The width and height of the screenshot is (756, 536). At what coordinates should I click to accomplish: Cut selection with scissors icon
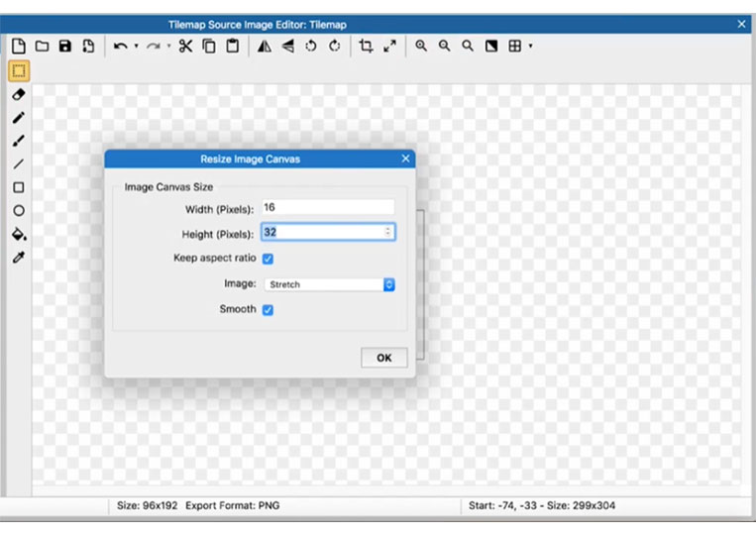pyautogui.click(x=185, y=47)
